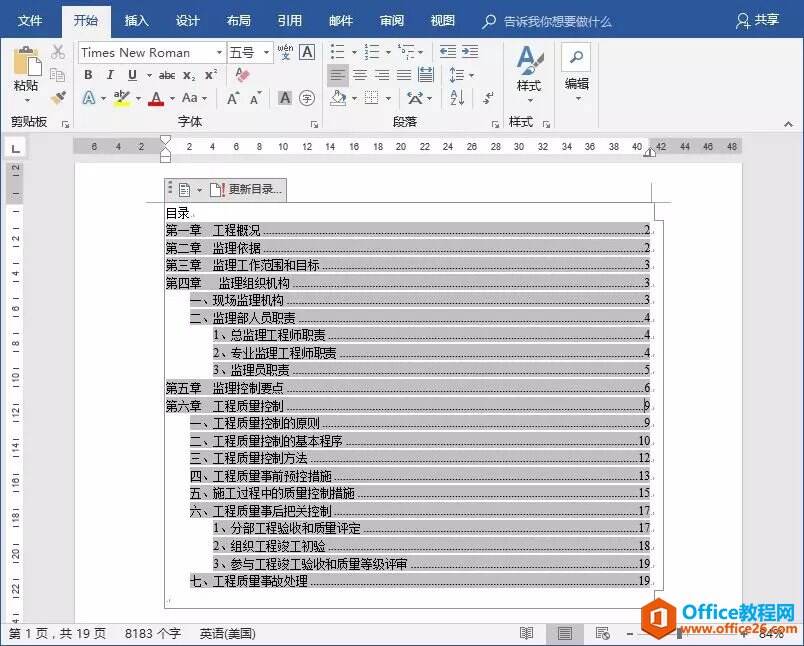Switch to the Layout tab
Viewport: 804px width, 646px height.
[239, 21]
